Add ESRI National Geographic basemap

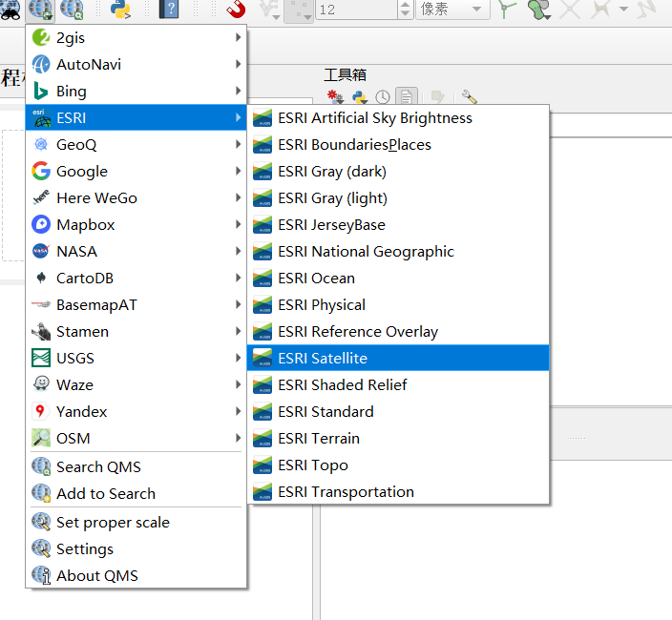[398, 252]
